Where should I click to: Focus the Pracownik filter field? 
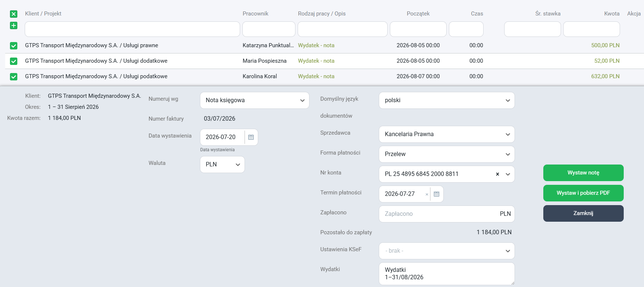click(x=269, y=29)
